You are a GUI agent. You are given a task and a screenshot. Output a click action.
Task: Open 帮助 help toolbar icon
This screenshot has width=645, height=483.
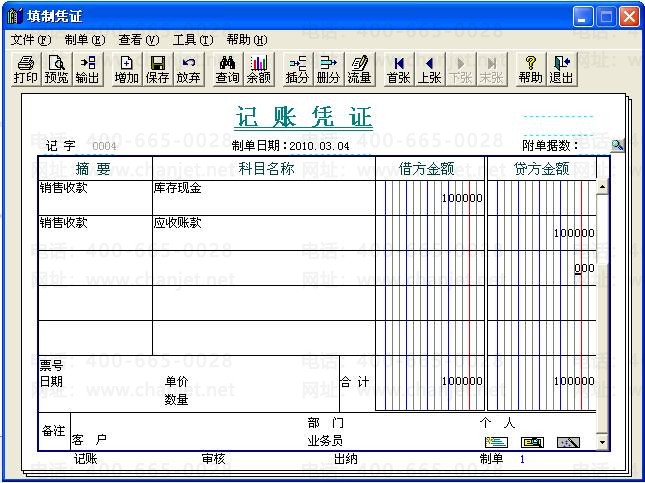(530, 69)
